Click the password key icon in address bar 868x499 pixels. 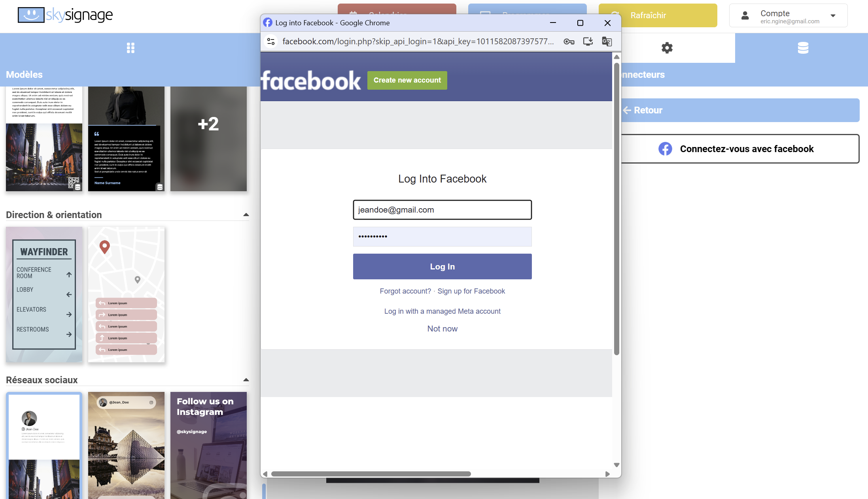(569, 41)
